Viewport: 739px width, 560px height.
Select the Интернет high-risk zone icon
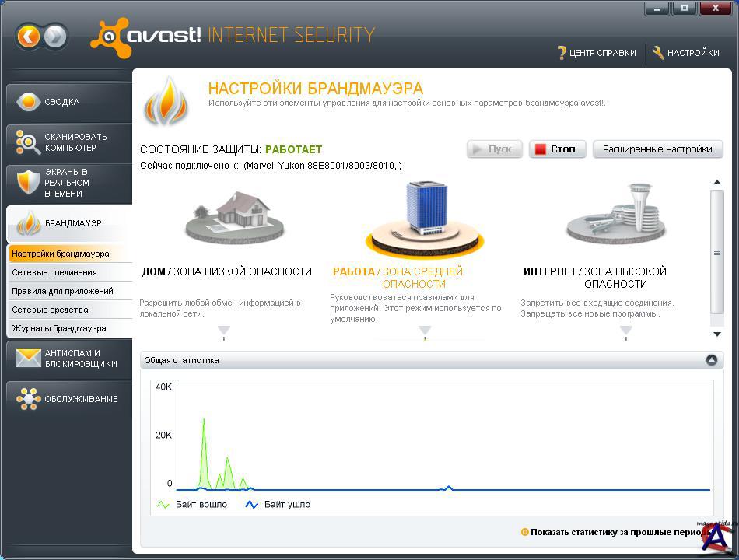click(x=615, y=214)
